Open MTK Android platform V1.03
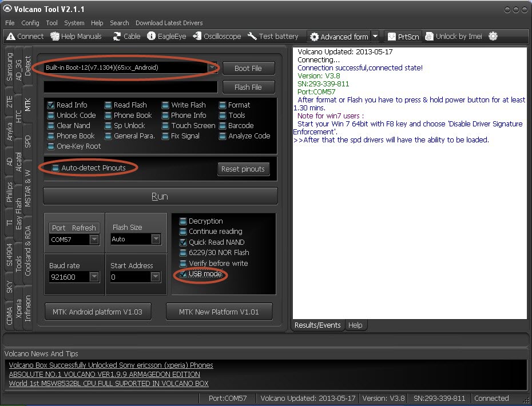Image resolution: width=532 pixels, height=406 pixels. [98, 312]
